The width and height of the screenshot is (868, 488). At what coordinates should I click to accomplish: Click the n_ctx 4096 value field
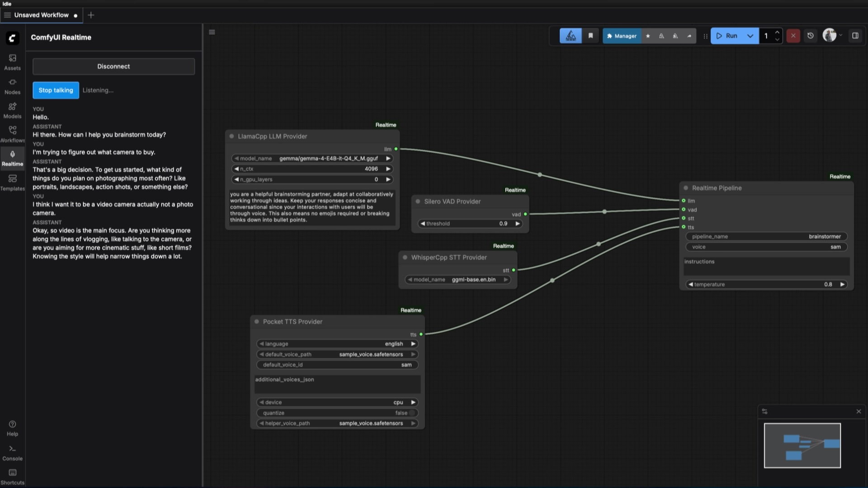point(311,169)
